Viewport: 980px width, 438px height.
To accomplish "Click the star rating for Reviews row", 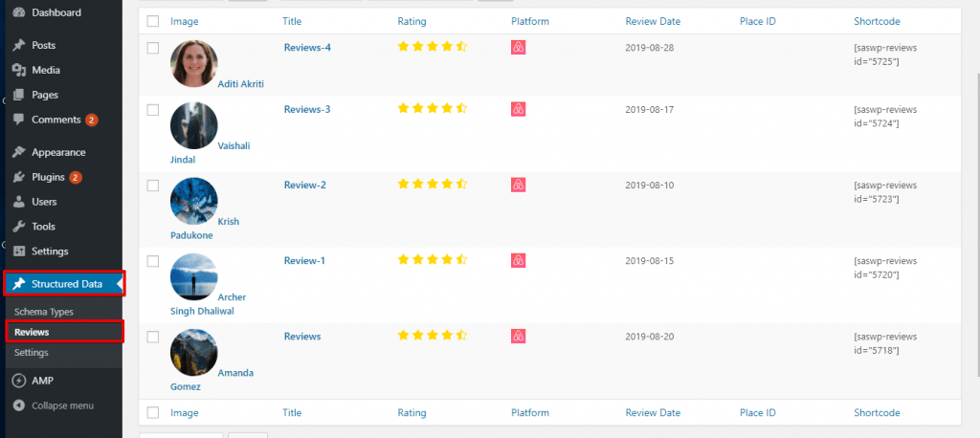I will coord(433,336).
